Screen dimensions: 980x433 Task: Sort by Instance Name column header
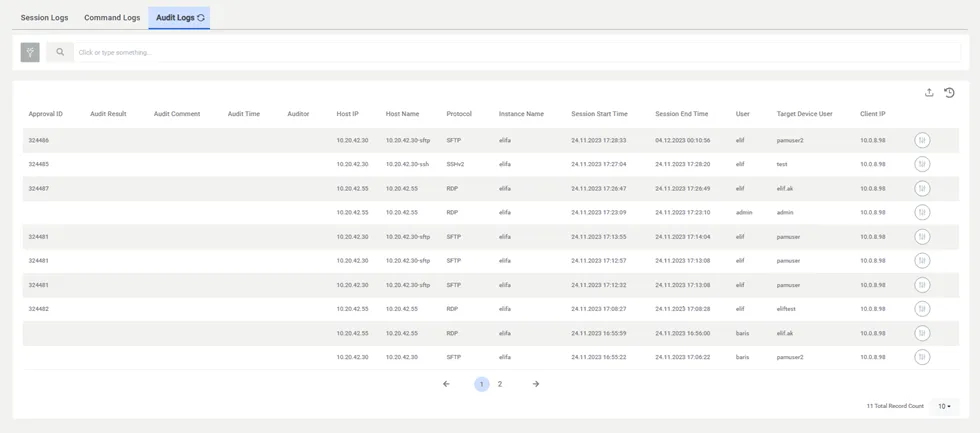[521, 114]
